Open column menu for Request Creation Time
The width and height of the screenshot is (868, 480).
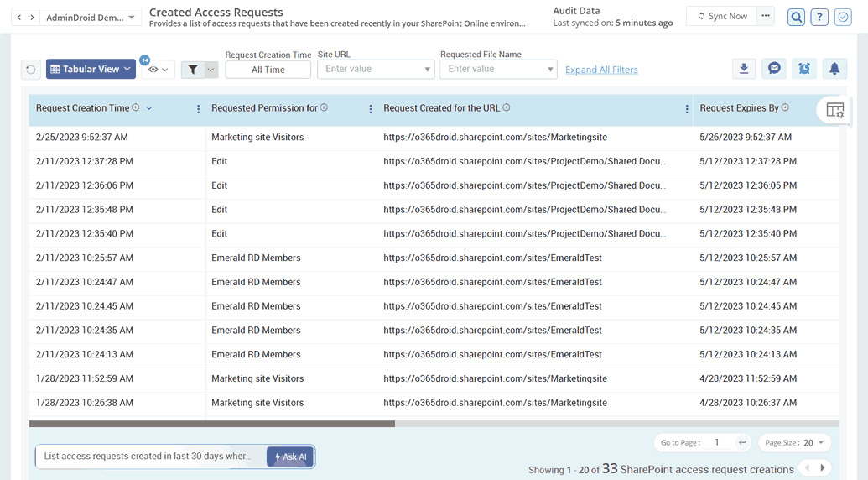(x=198, y=110)
